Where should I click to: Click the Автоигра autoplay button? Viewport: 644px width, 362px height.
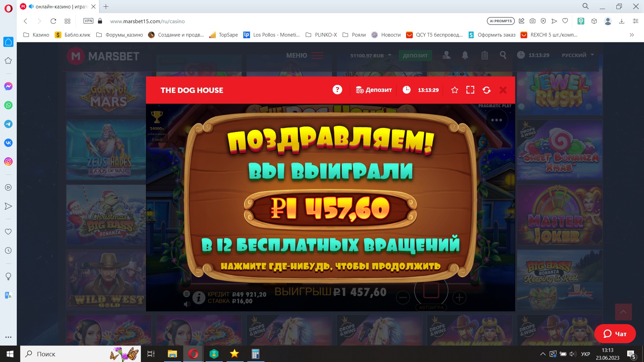[x=431, y=307]
